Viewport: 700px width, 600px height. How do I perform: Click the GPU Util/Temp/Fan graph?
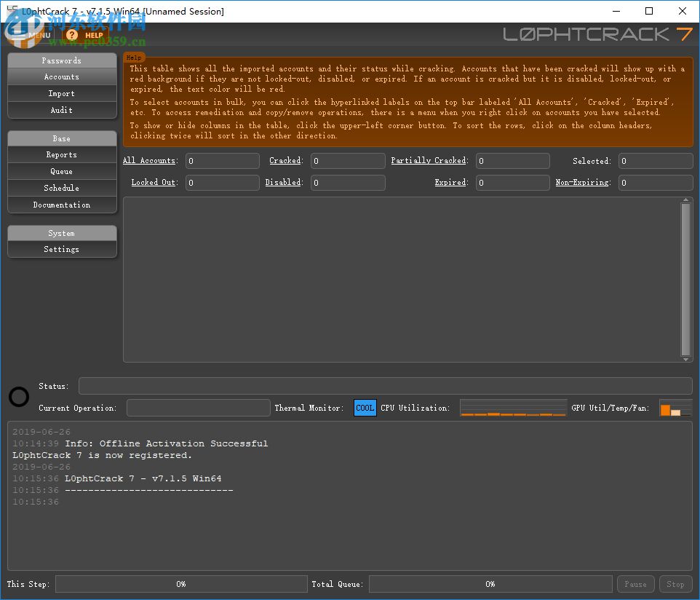pos(675,408)
